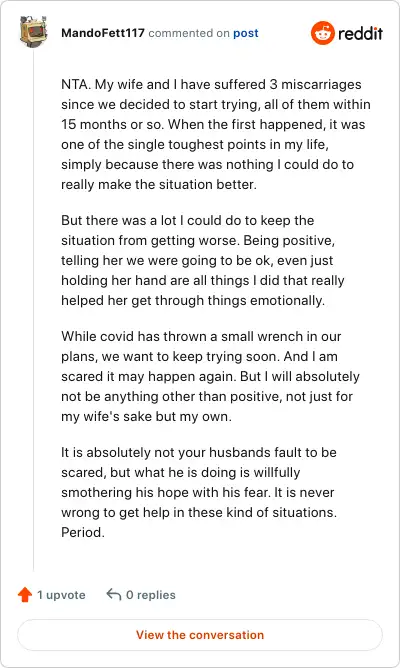Viewport: 400px width, 668px height.
Task: Open MandoFett117's robot avatar image
Action: 33,31
